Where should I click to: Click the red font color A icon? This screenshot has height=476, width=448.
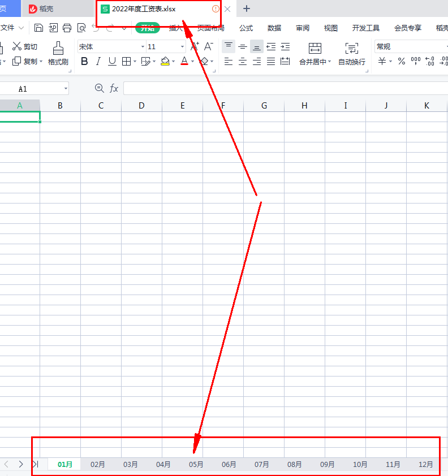coord(184,61)
